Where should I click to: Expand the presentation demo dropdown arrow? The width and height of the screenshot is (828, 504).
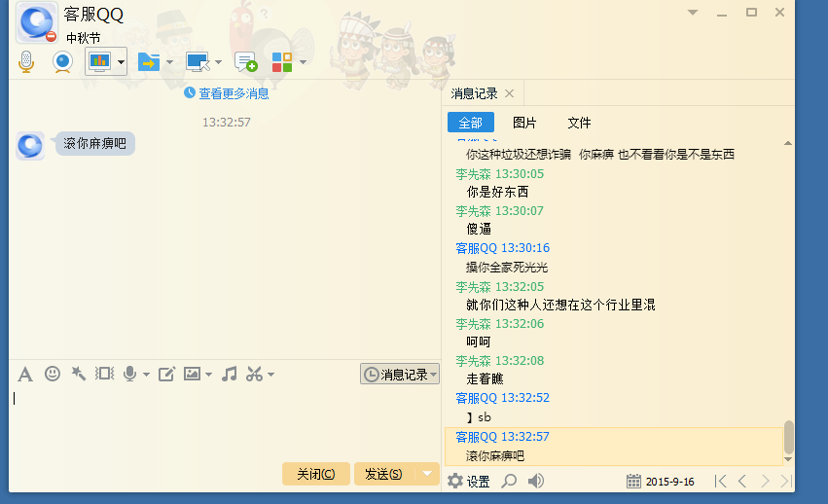(121, 62)
